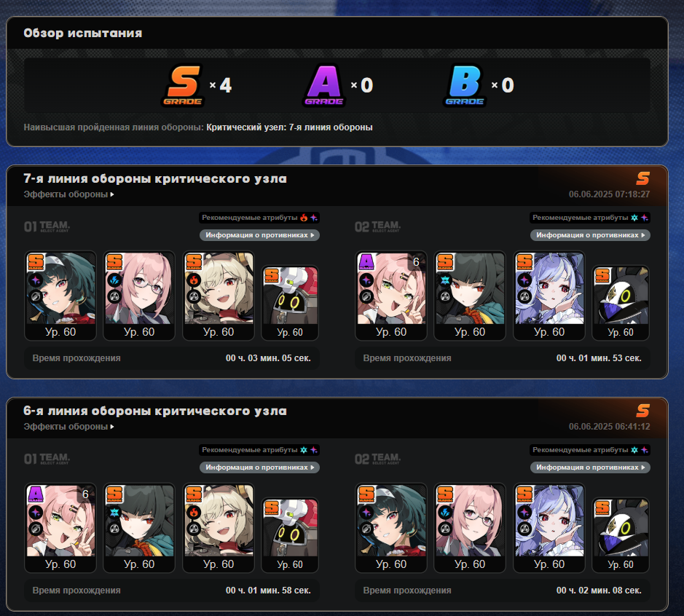Open 'Информация о противниках' for 7th line Team 01
The width and height of the screenshot is (684, 616).
click(x=259, y=235)
